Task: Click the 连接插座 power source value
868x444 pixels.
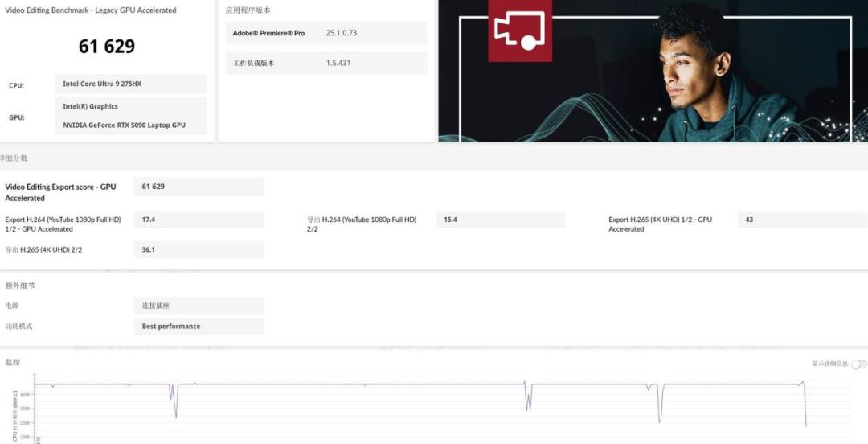Action: click(x=199, y=306)
